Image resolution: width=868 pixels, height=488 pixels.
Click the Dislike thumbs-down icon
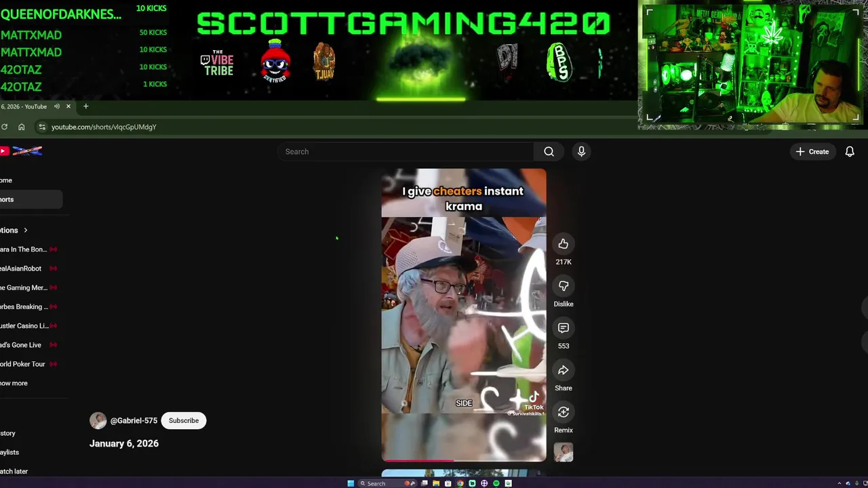(x=563, y=286)
